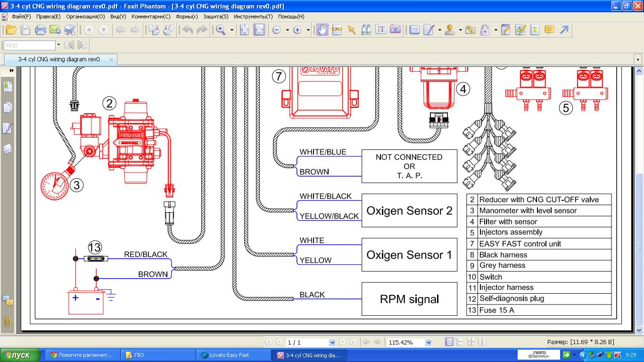Click the sticky note comment icon
This screenshot has height=362, width=644.
[549, 30]
